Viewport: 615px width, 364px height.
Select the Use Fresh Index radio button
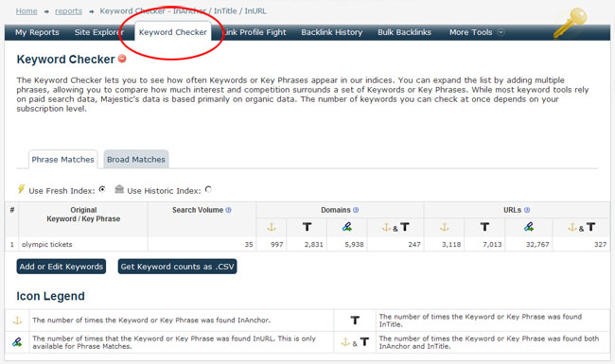point(102,190)
